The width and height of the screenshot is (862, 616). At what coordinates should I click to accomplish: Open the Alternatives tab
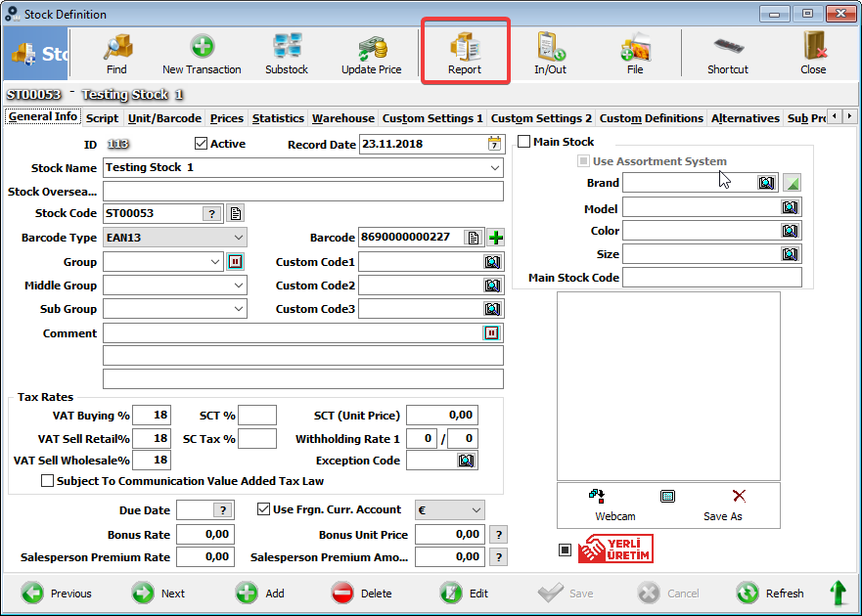tap(745, 118)
